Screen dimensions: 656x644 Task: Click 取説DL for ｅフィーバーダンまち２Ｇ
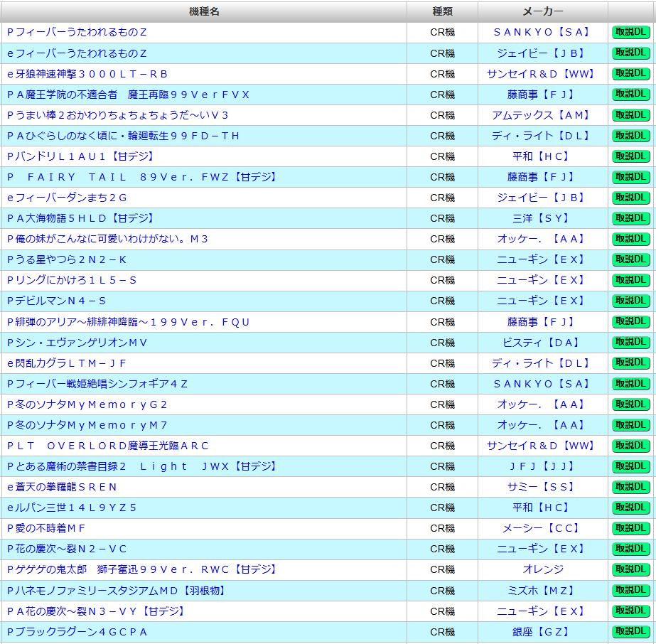[631, 198]
